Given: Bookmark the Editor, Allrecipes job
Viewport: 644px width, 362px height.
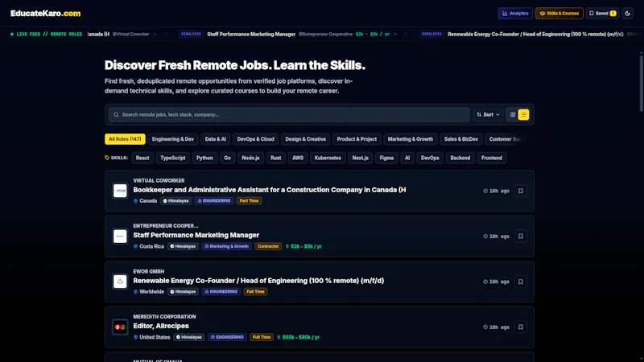Looking at the screenshot, I should pyautogui.click(x=520, y=327).
